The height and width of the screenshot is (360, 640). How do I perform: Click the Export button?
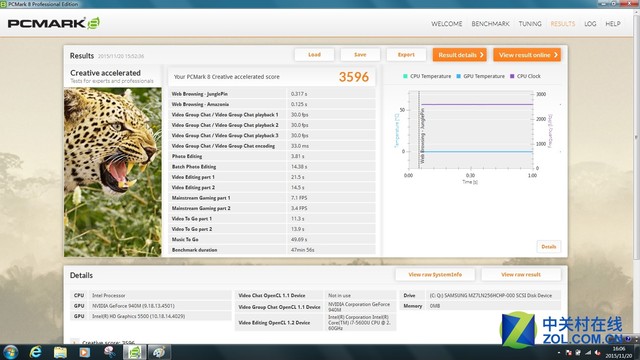(x=406, y=55)
